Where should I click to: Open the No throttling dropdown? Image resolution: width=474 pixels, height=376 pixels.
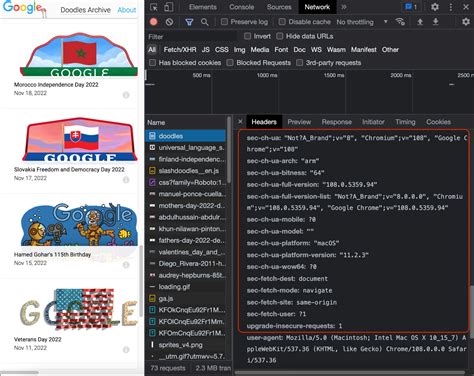click(x=362, y=22)
